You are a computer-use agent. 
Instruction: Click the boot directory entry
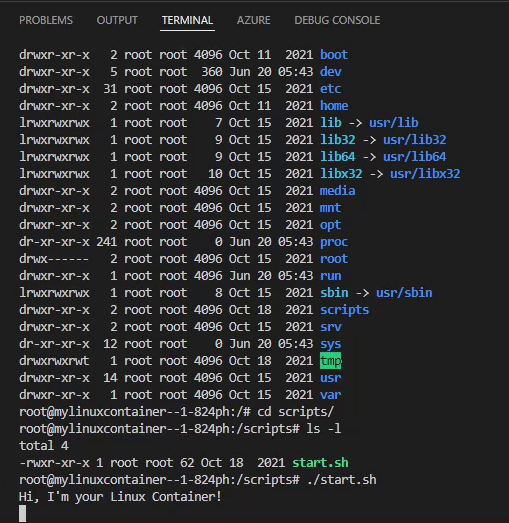[x=334, y=55]
